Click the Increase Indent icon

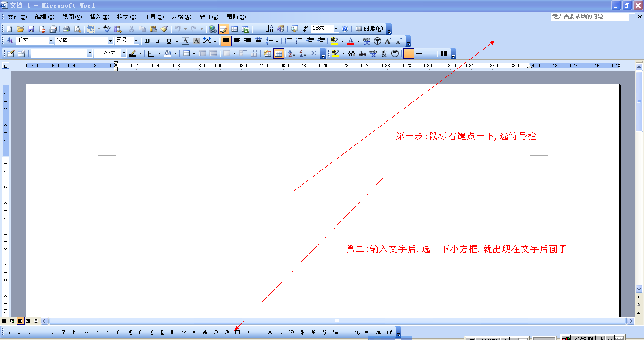tap(321, 41)
